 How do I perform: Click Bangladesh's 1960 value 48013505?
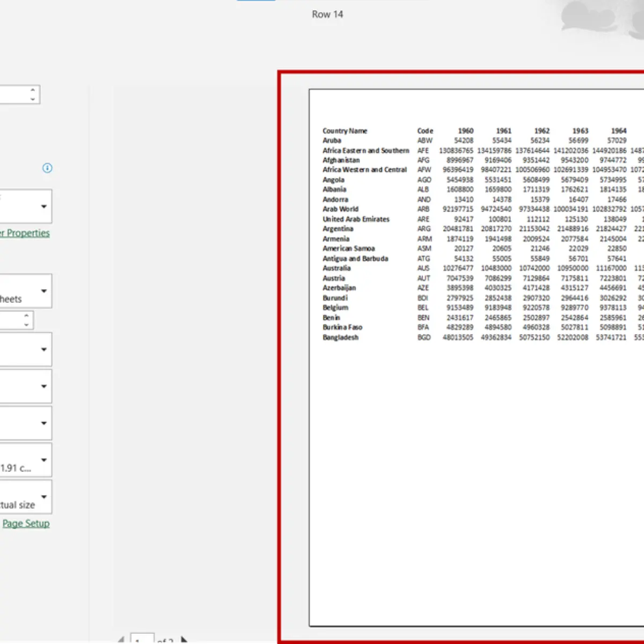(x=458, y=338)
